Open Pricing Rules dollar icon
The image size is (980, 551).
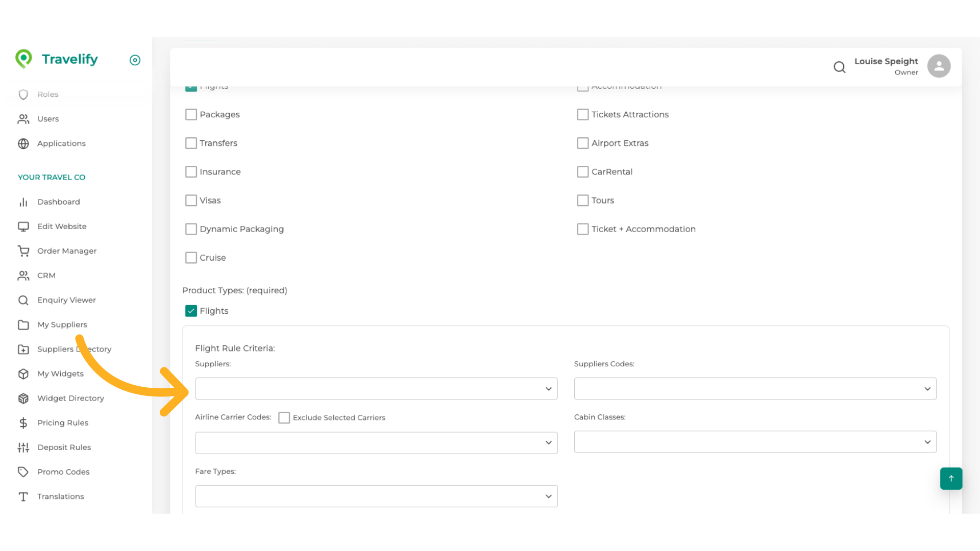tap(23, 423)
